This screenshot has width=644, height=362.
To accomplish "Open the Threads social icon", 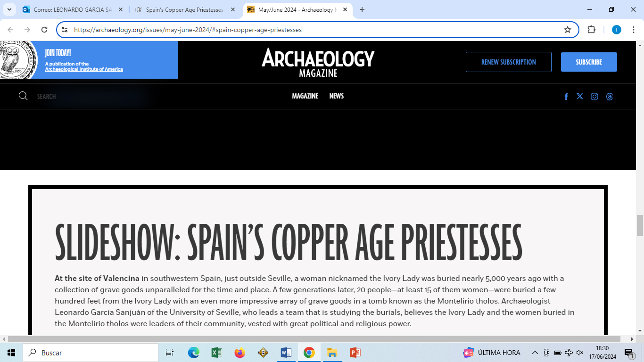I will [610, 97].
